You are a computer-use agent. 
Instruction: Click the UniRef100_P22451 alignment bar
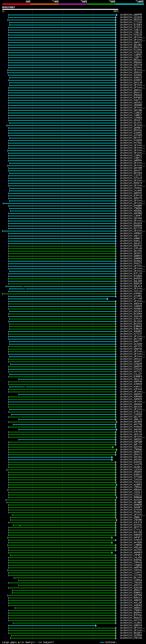pos(63,50)
